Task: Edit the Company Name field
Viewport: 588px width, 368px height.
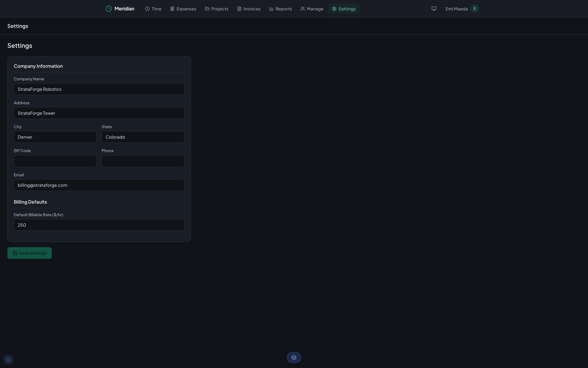Action: [x=99, y=89]
